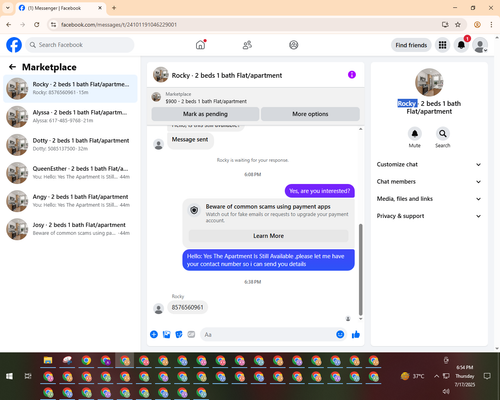Click the shield icon in scam warning
Viewport: 500px width, 400px height.
click(194, 210)
